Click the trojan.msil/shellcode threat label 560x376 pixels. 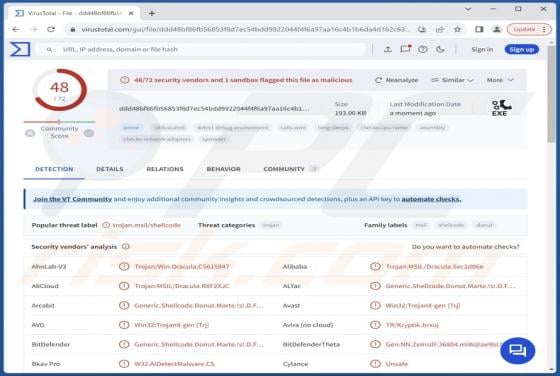point(147,225)
